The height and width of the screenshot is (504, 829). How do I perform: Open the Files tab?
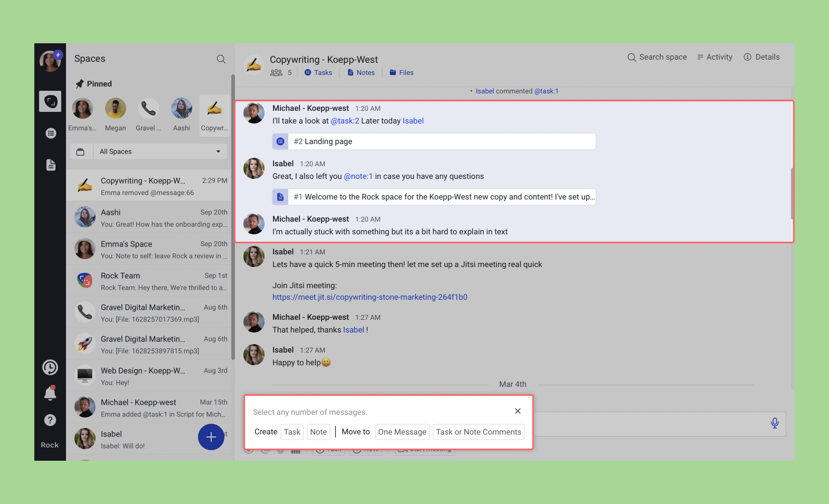[401, 73]
